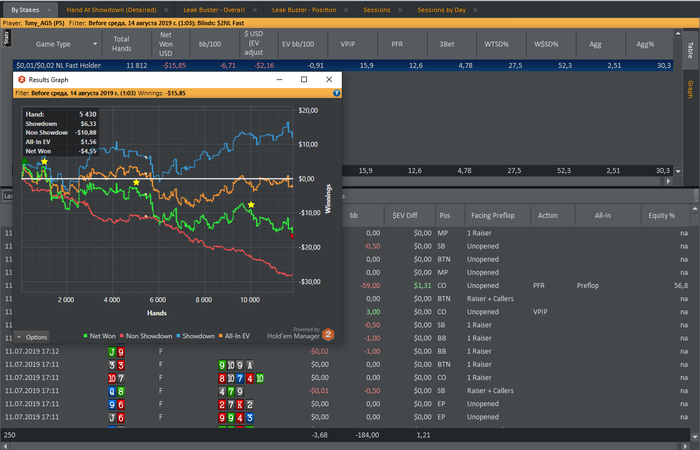Sort by Net Won USD column

(166, 44)
